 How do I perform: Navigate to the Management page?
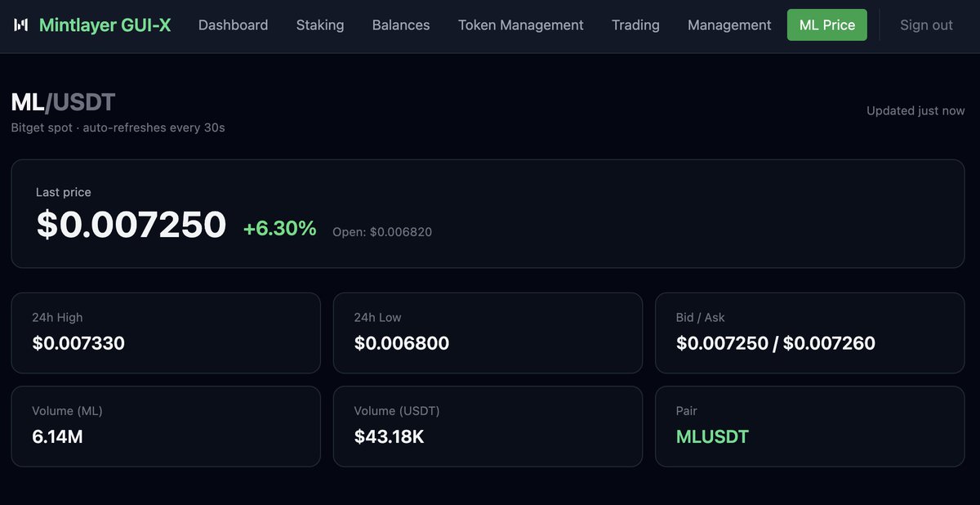click(x=729, y=25)
